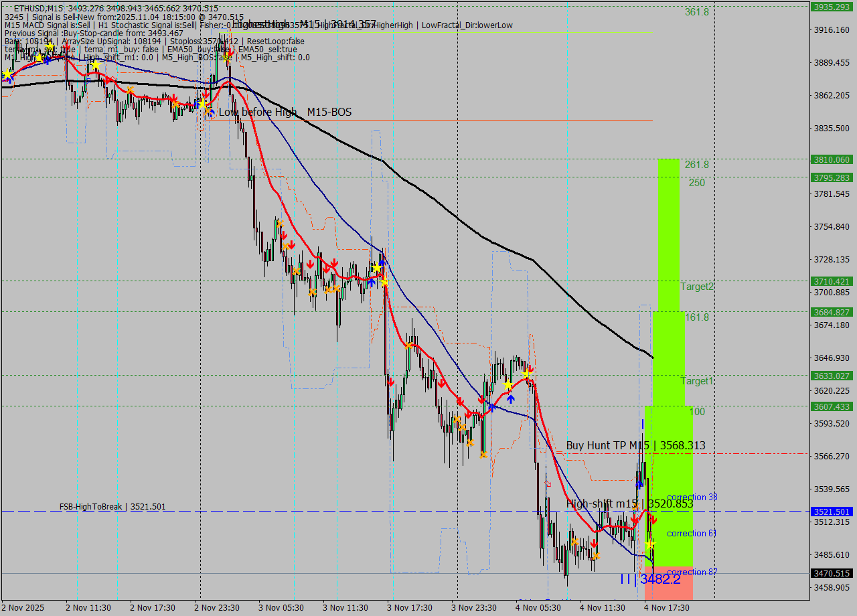Select the I I | 3482.2 price annotation
This screenshot has width=857, height=616.
click(x=653, y=580)
